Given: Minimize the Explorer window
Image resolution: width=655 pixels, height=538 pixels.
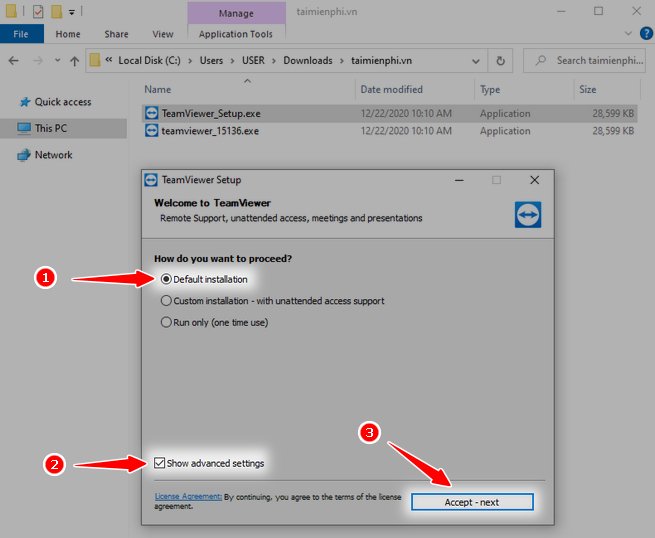Looking at the screenshot, I should pyautogui.click(x=561, y=11).
